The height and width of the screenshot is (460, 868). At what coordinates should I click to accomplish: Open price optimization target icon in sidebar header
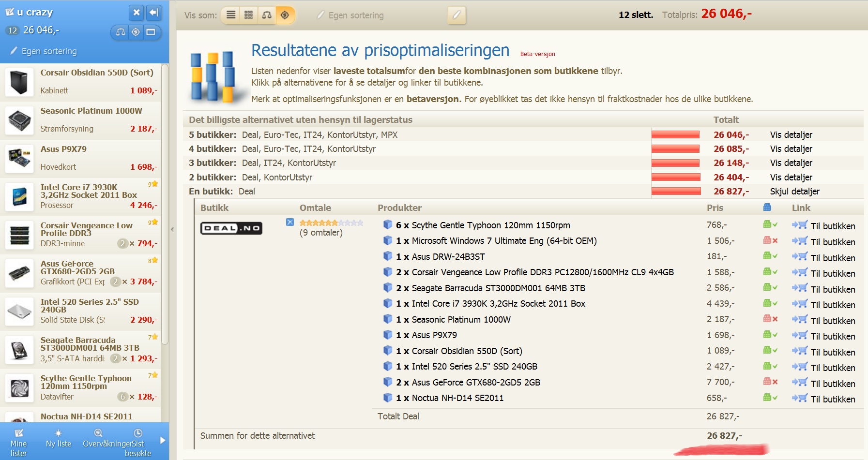click(136, 32)
